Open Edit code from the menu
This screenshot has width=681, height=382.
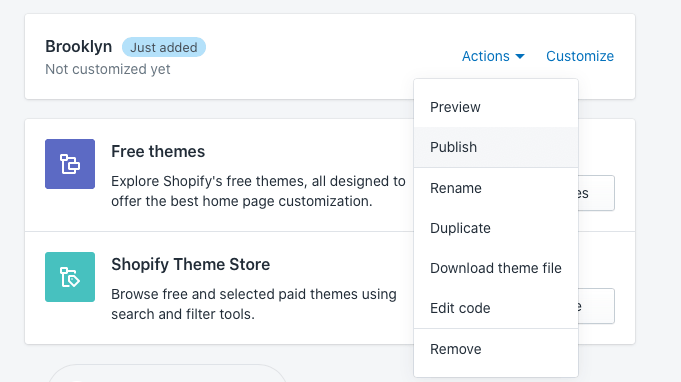[x=496, y=308]
